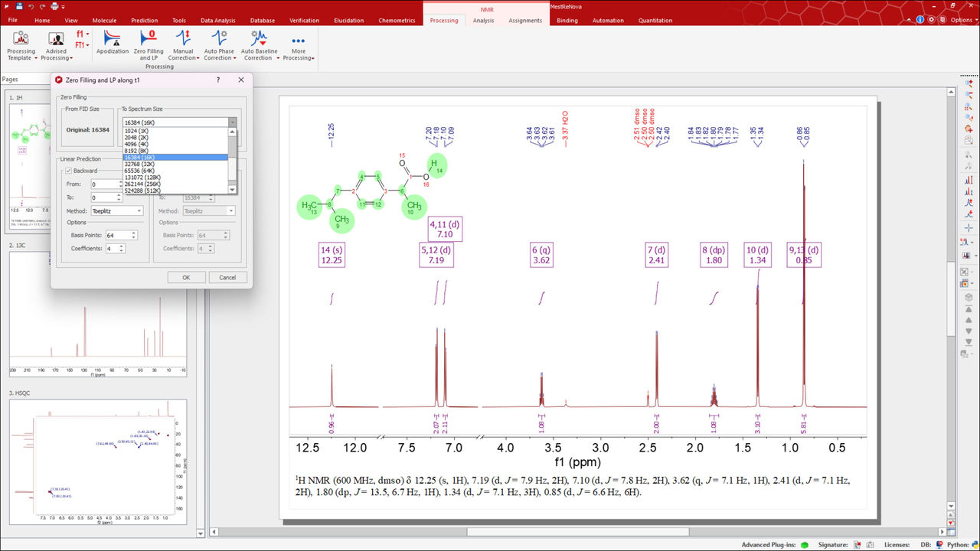Click the Signature status icon

(859, 545)
